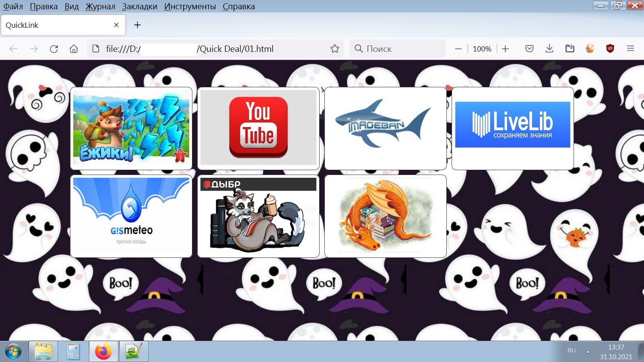
Task: Open the Notepad++ taskbar icon
Action: pos(134,352)
